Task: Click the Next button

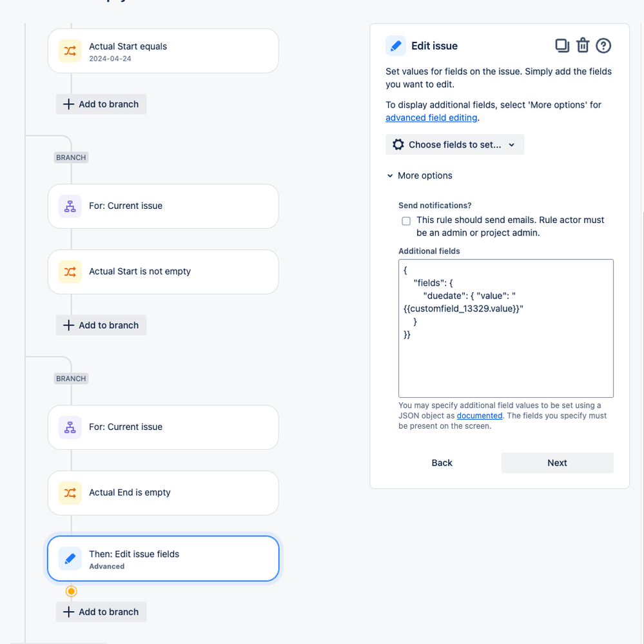Action: 557,463
